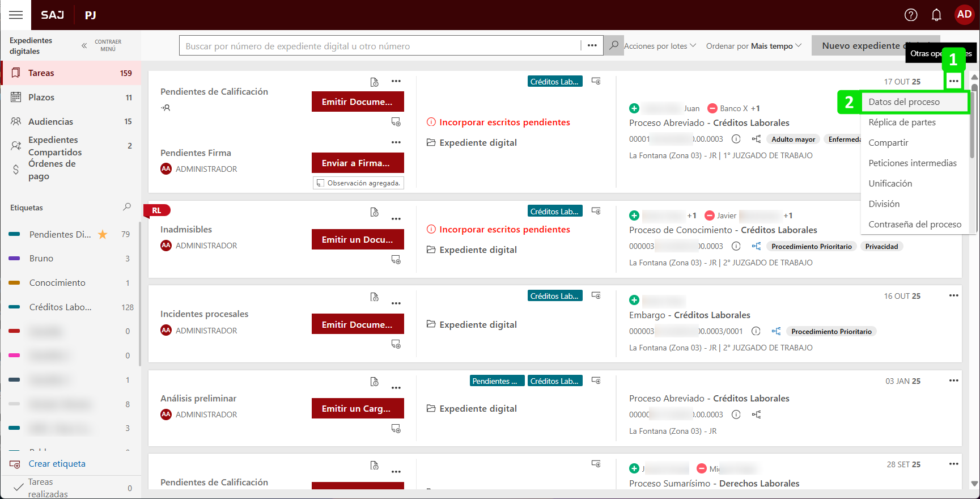980x499 pixels.
Task: Open the hamburger main menu
Action: click(x=16, y=15)
